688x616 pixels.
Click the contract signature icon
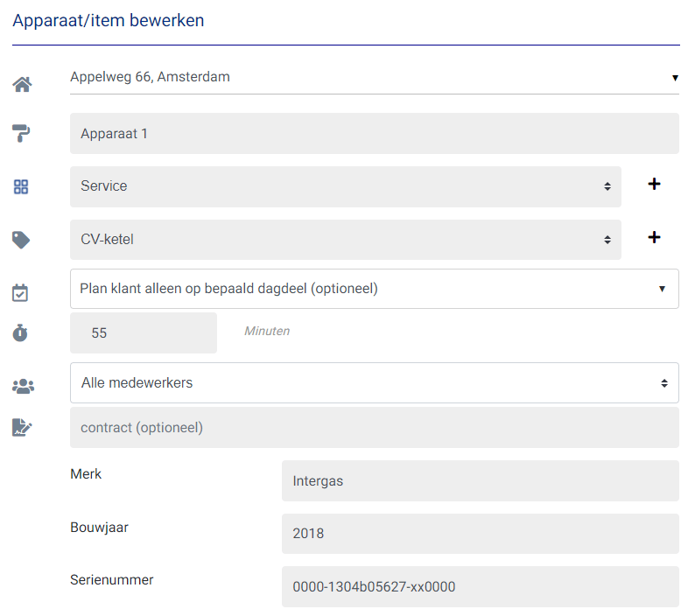click(22, 427)
